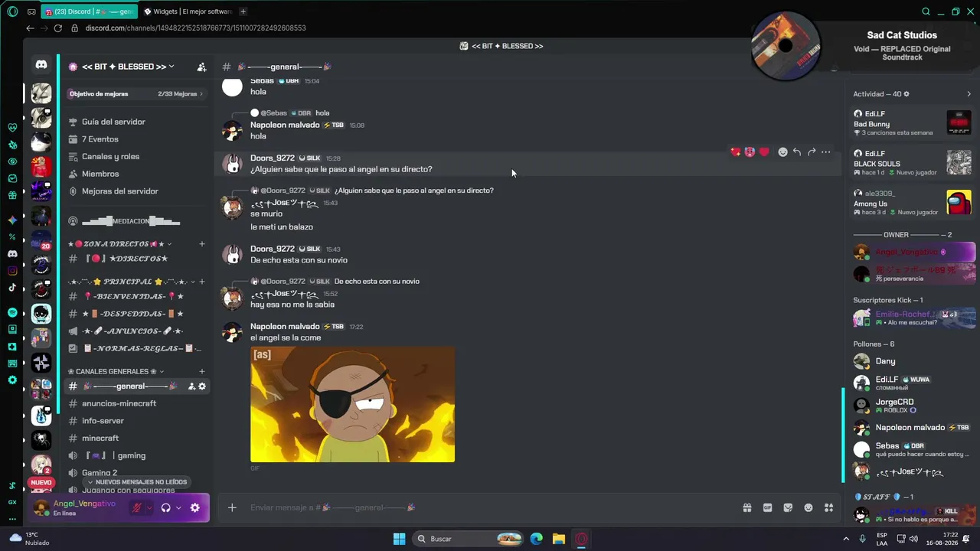The width and height of the screenshot is (980, 551).
Task: Click the browser search icon in title bar
Action: [926, 11]
